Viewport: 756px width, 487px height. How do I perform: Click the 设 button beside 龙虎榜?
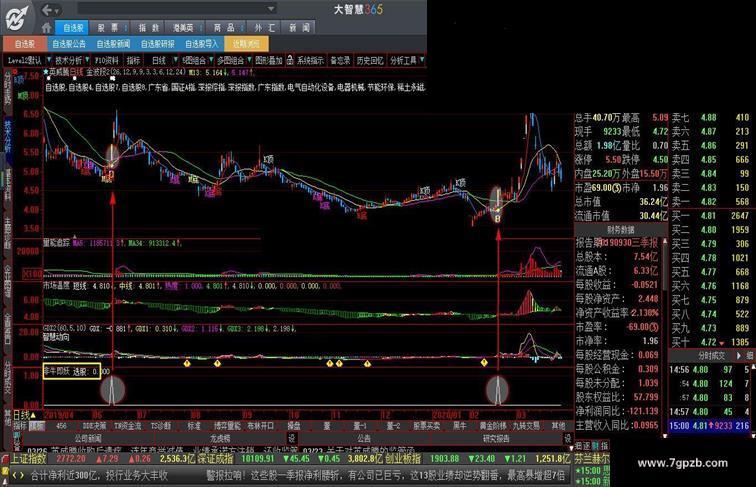click(292, 439)
